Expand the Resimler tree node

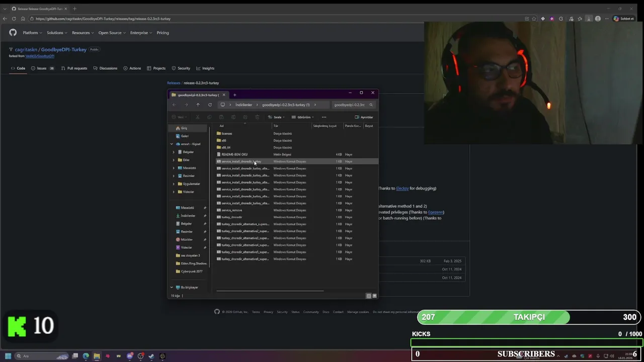pos(174,176)
